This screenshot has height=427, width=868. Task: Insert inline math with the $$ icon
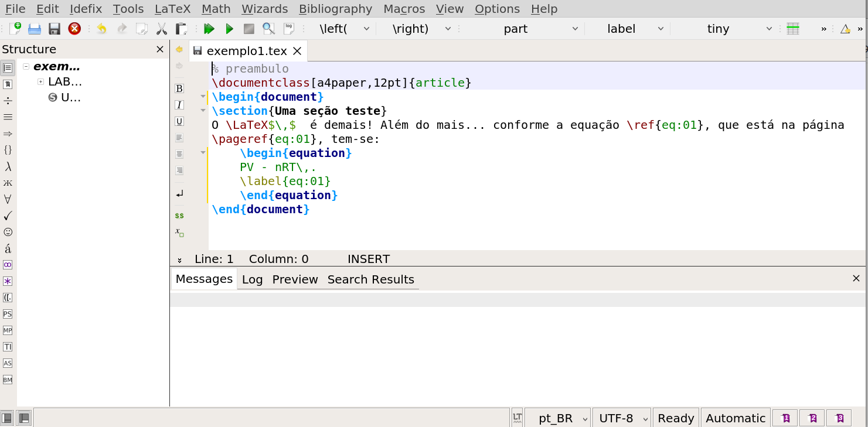(x=179, y=216)
